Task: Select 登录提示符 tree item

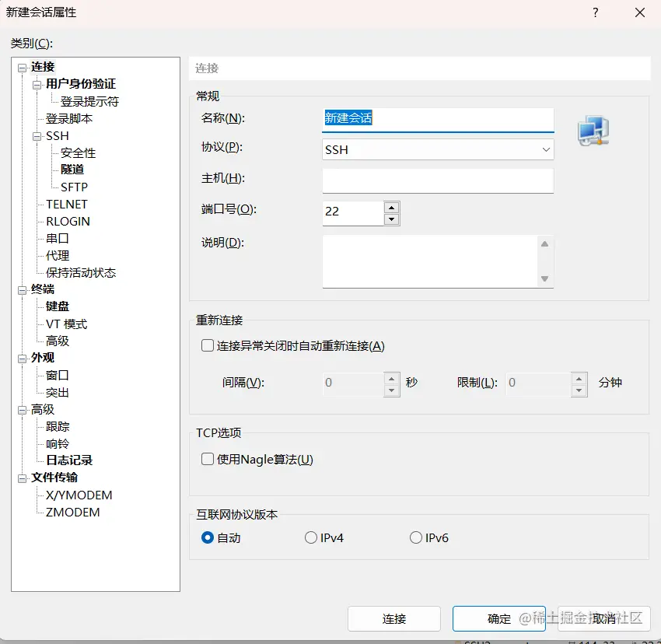Action: 89,101
